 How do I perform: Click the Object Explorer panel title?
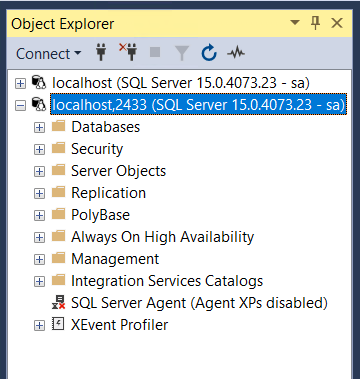pos(63,24)
